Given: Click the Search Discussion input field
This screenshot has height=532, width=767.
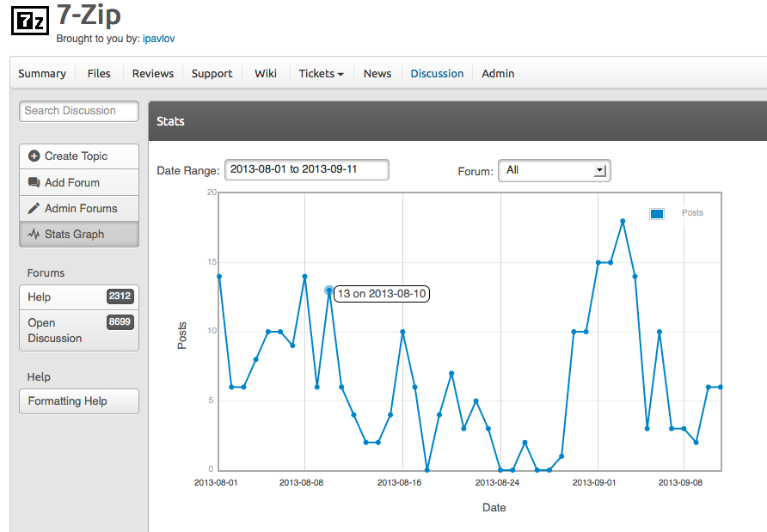Looking at the screenshot, I should pyautogui.click(x=79, y=111).
